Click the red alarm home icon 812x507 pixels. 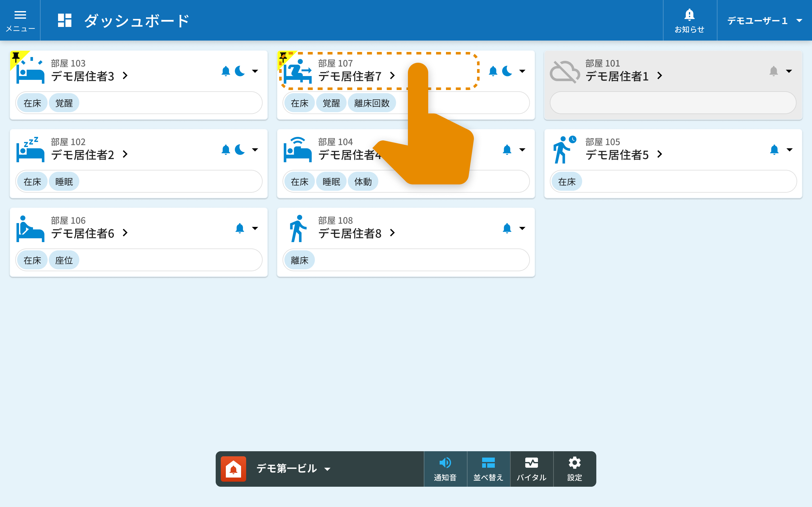point(233,469)
